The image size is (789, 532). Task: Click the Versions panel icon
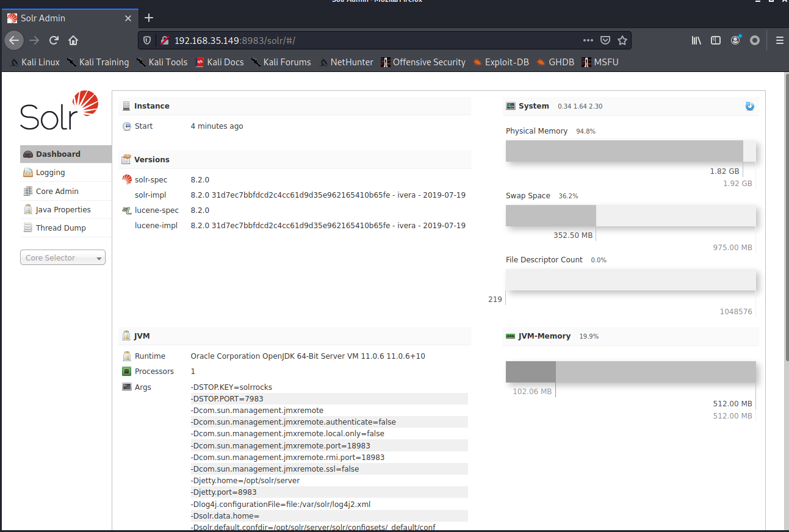126,159
